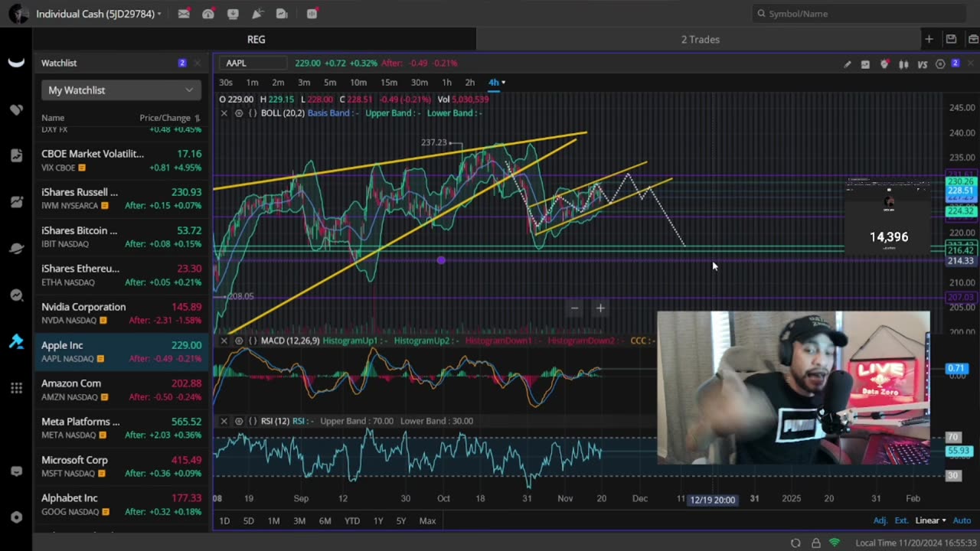Open chart settings circle icon
Image resolution: width=980 pixels, height=551 pixels.
pos(940,64)
